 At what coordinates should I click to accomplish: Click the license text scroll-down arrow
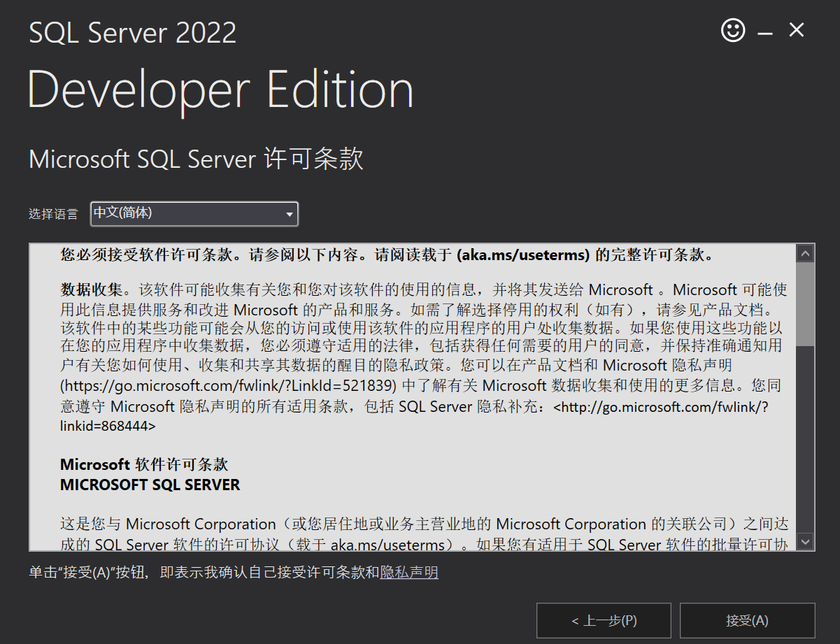tap(805, 541)
